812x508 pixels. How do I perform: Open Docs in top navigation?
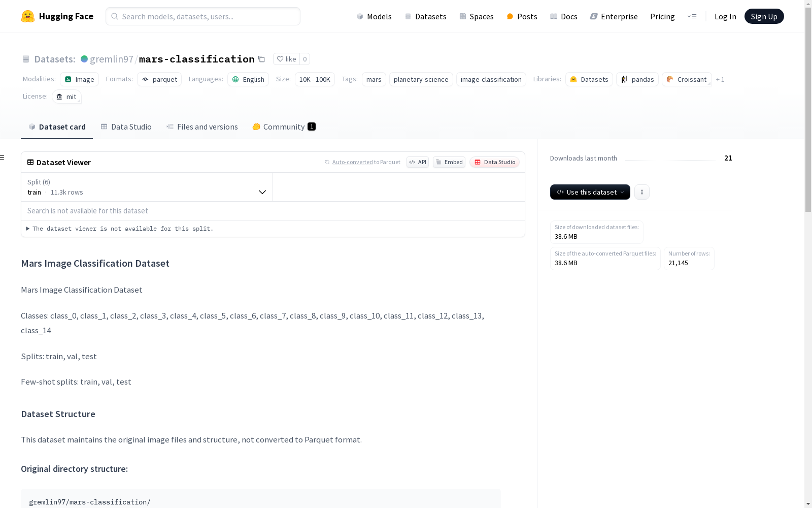(564, 16)
